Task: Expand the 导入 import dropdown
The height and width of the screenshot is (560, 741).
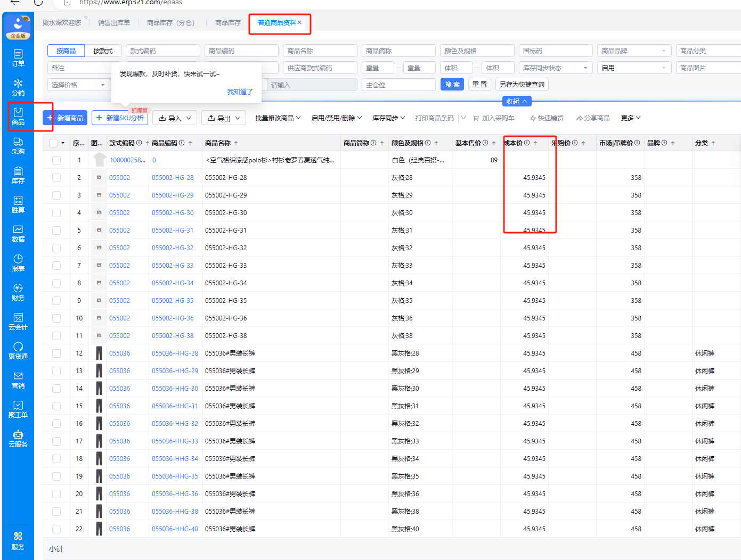Action: tap(175, 118)
